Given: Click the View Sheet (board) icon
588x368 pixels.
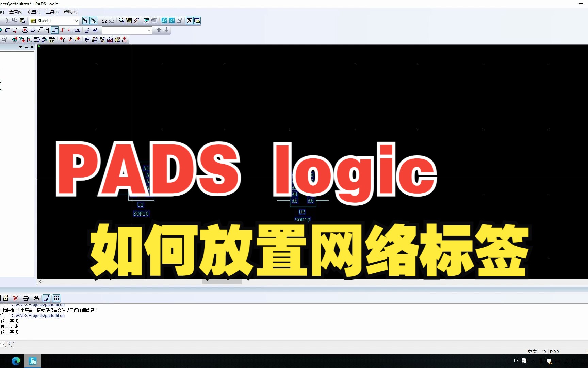Looking at the screenshot, I should coord(129,20).
